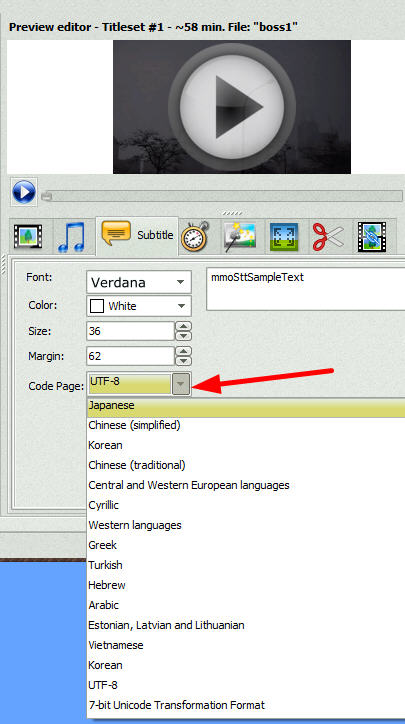This screenshot has height=724, width=405.
Task: Open the scissors cut/trim tab
Action: pyautogui.click(x=328, y=236)
